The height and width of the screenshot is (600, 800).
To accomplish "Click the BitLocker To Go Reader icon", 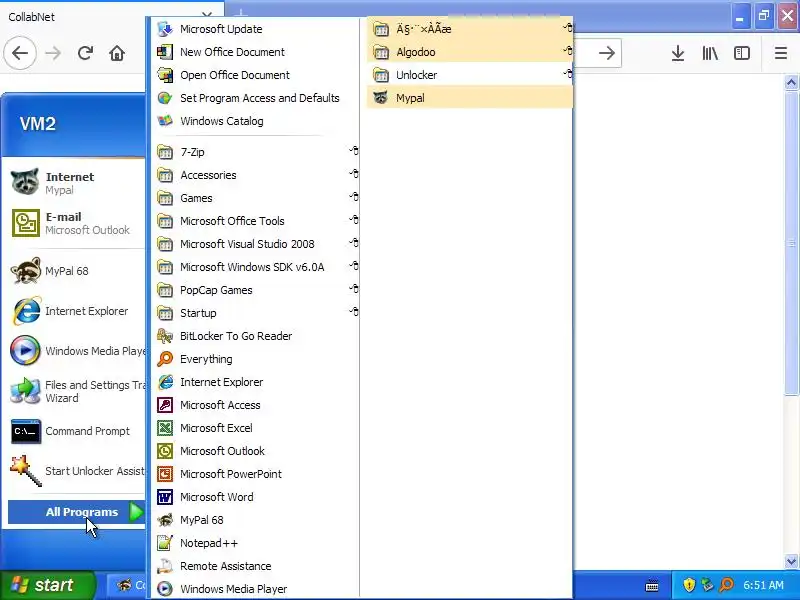I will tap(165, 336).
